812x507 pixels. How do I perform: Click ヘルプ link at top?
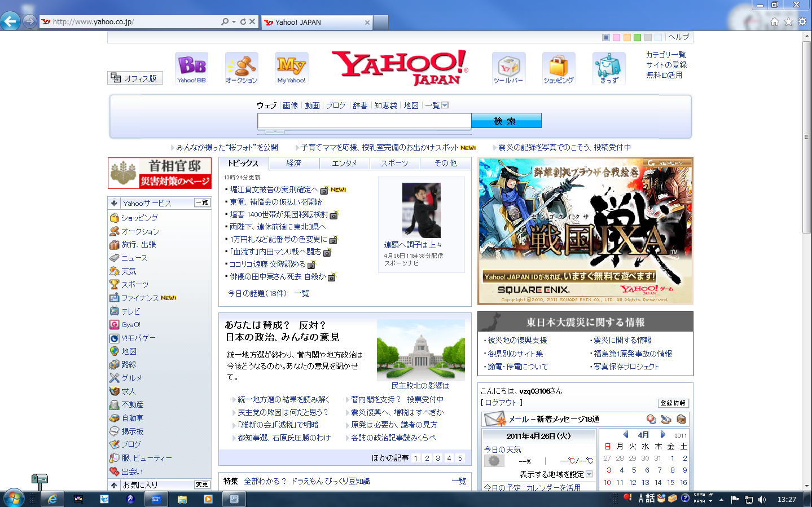tap(678, 37)
